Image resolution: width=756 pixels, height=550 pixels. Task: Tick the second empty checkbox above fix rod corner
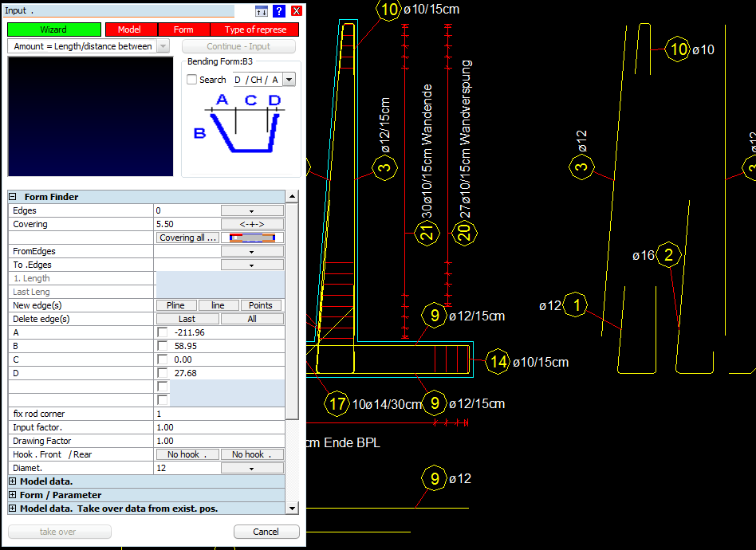coord(163,400)
